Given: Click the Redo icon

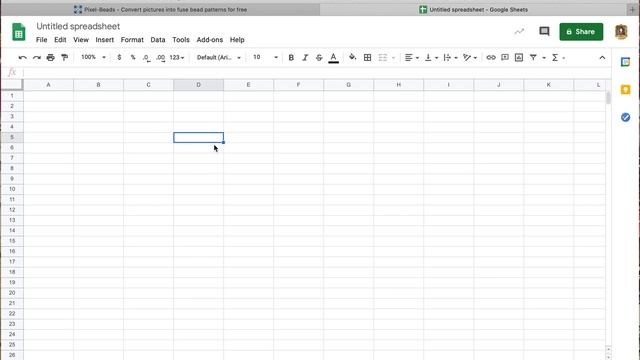Looking at the screenshot, I should (37, 58).
